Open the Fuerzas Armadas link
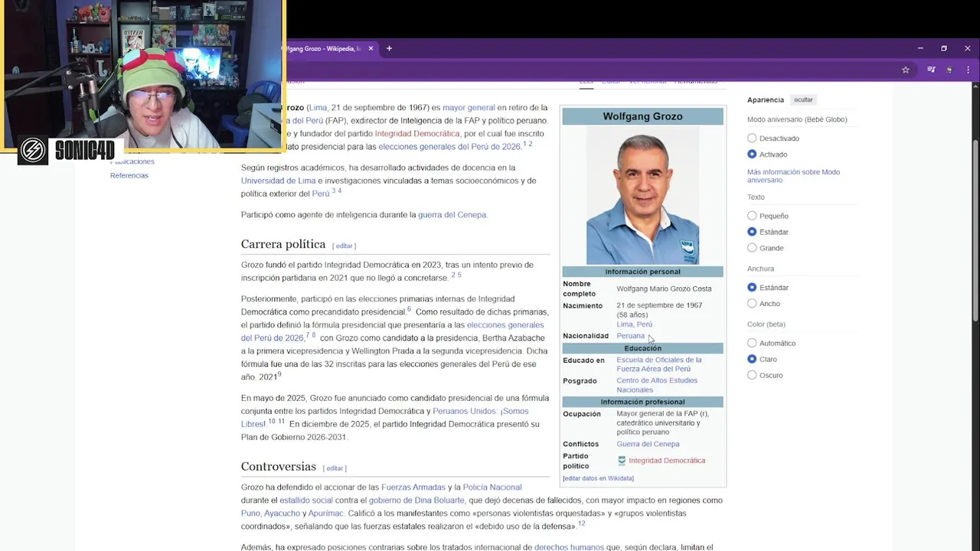 coord(413,487)
